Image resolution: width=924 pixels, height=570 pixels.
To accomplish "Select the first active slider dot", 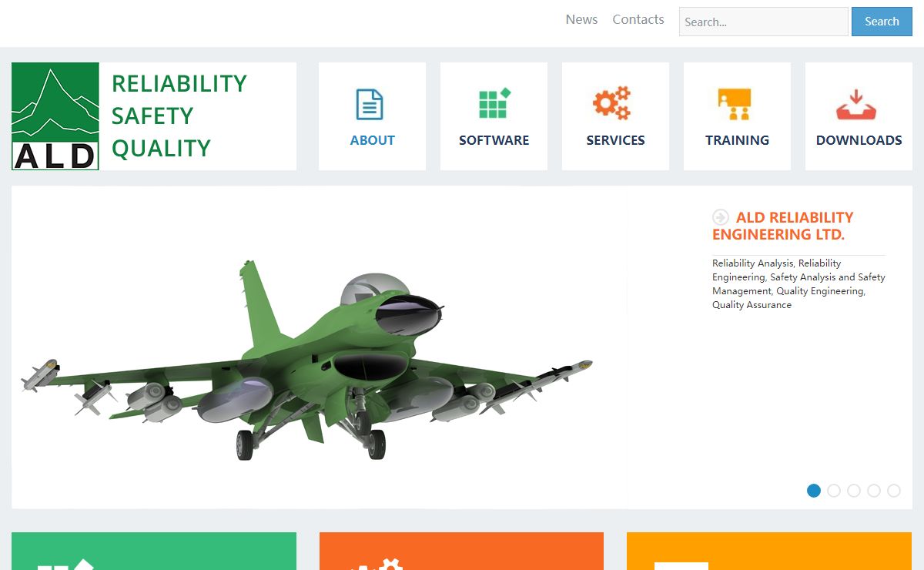I will click(814, 491).
